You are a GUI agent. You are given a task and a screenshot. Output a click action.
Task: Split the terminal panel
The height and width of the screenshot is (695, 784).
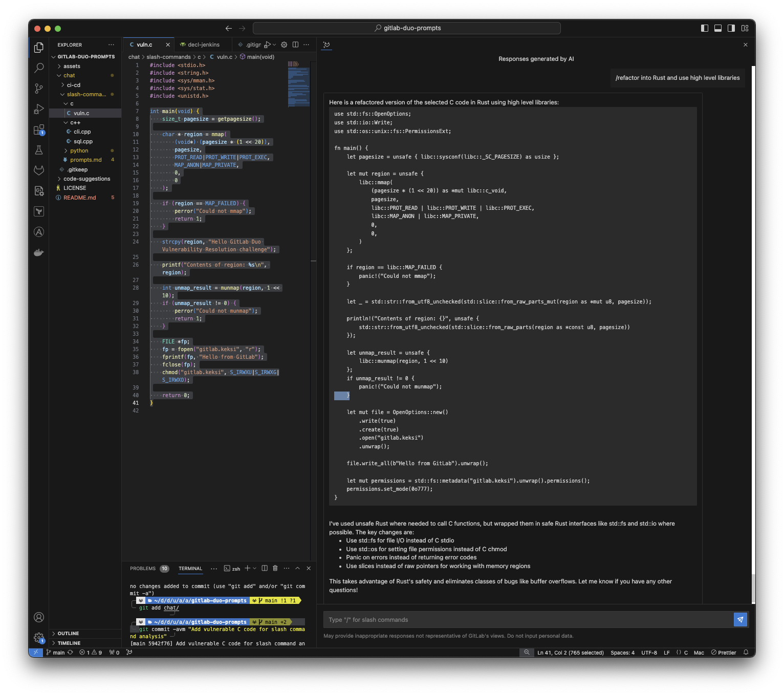[265, 568]
